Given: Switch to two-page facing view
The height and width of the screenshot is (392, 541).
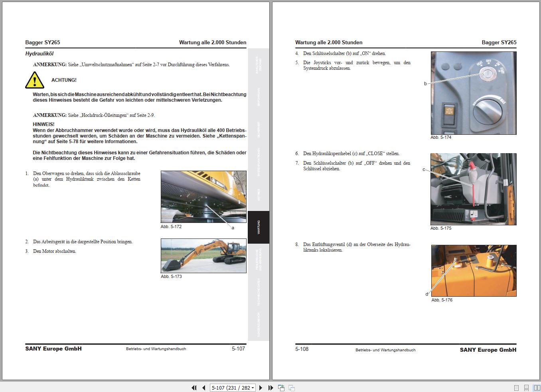Looking at the screenshot, I should point(537,388).
